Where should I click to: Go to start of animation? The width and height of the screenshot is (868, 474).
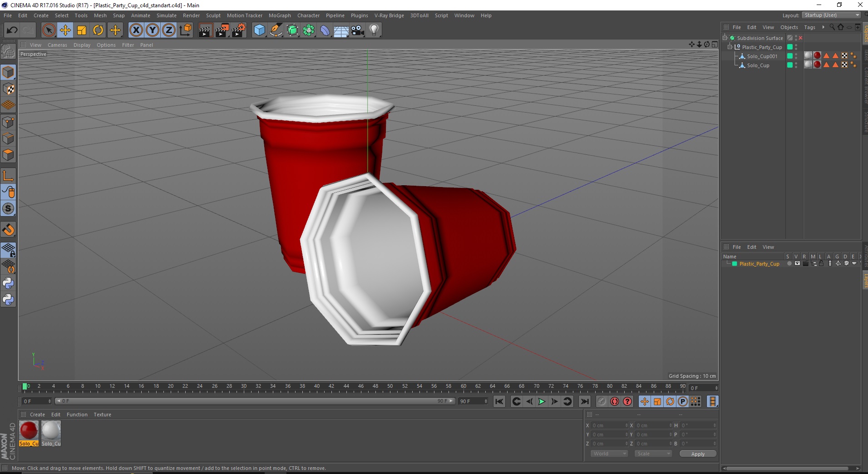[499, 401]
